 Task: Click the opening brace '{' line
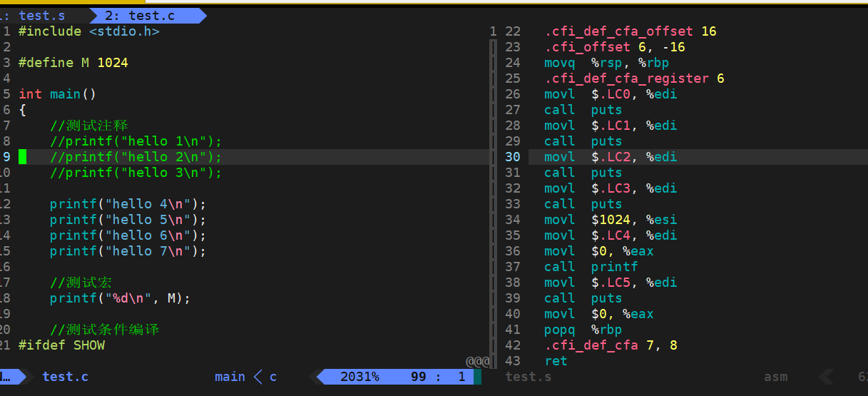pyautogui.click(x=22, y=110)
